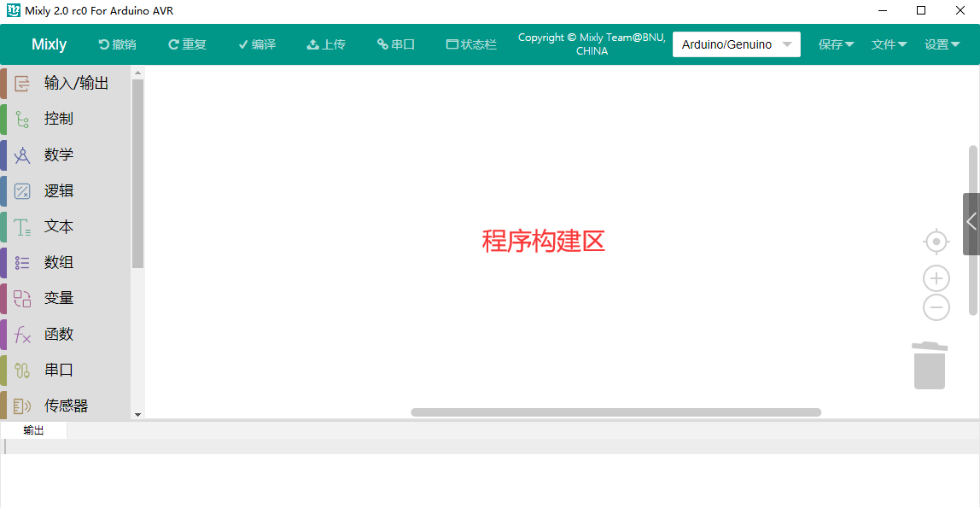Image resolution: width=980 pixels, height=508 pixels.
Task: Open the 函数 fx category
Action: tap(66, 335)
